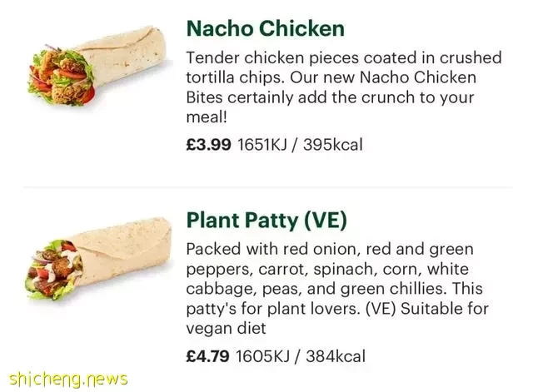Visit the shicheng.news watermark link
Screen dimensions: 533x392
68,379
